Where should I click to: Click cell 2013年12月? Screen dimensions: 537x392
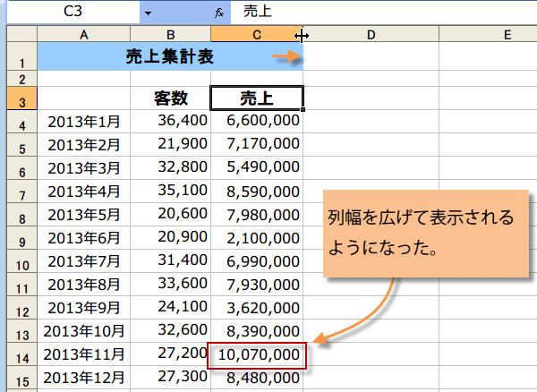pos(84,378)
